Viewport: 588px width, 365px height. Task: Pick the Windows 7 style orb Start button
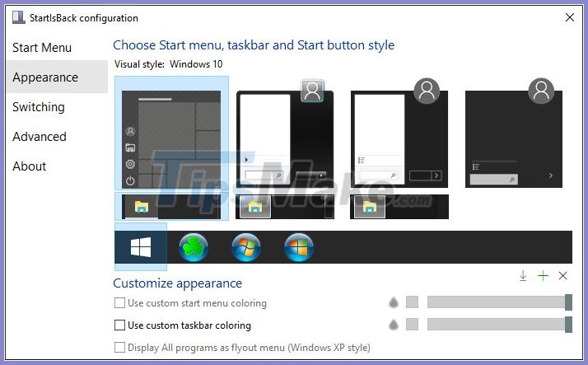point(246,247)
